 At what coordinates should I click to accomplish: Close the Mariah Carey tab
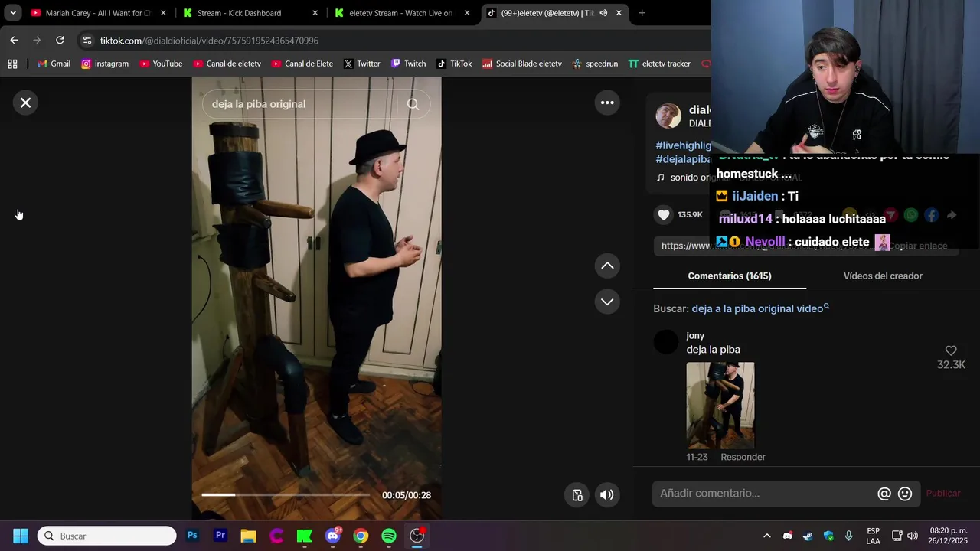(x=163, y=13)
